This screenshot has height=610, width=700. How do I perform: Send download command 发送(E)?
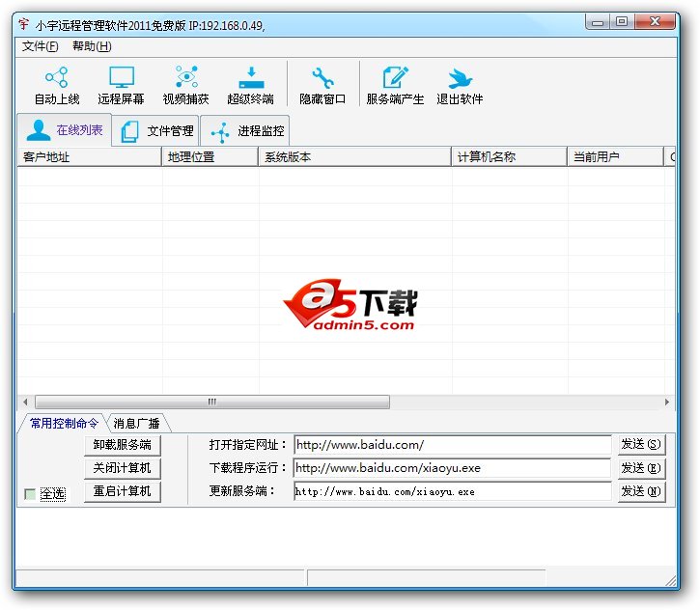pyautogui.click(x=641, y=468)
